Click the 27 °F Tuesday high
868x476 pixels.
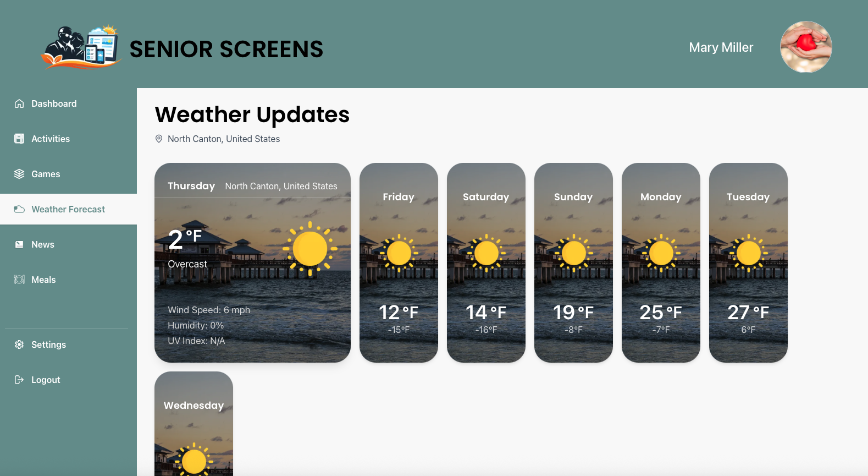pyautogui.click(x=748, y=313)
